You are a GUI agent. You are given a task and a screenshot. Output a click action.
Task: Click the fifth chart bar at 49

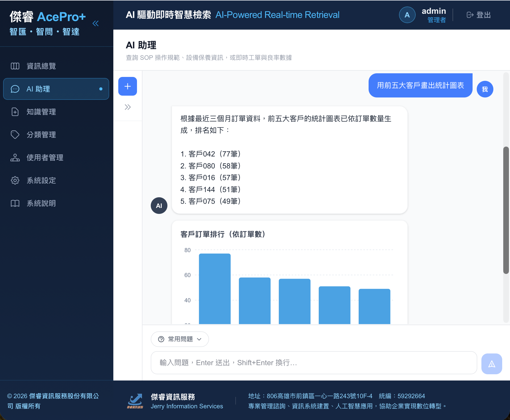(375, 306)
